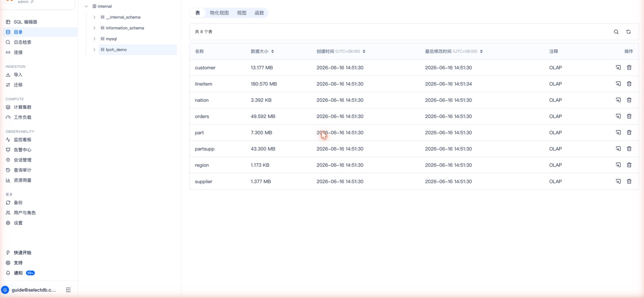The height and width of the screenshot is (298, 644).
Task: Click the 查询审计 history icon
Action: (8, 170)
